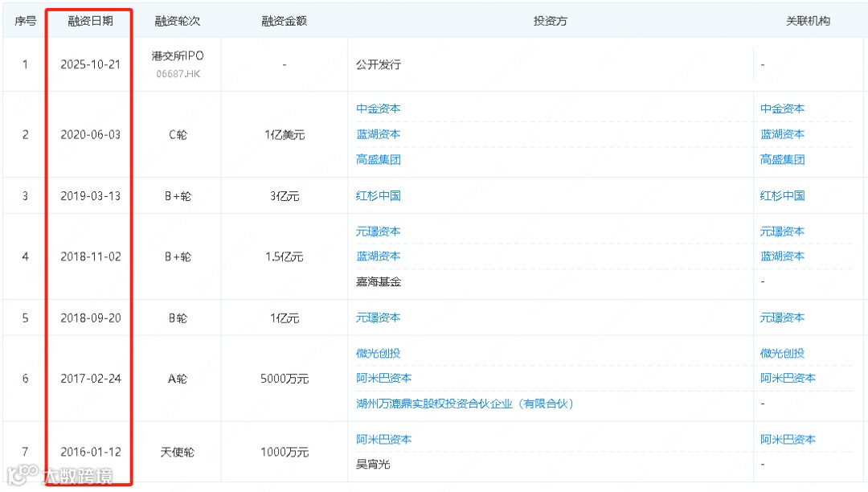Click 蓝湖资本 investor link in the C轮 row
This screenshot has width=868, height=492.
pyautogui.click(x=378, y=134)
